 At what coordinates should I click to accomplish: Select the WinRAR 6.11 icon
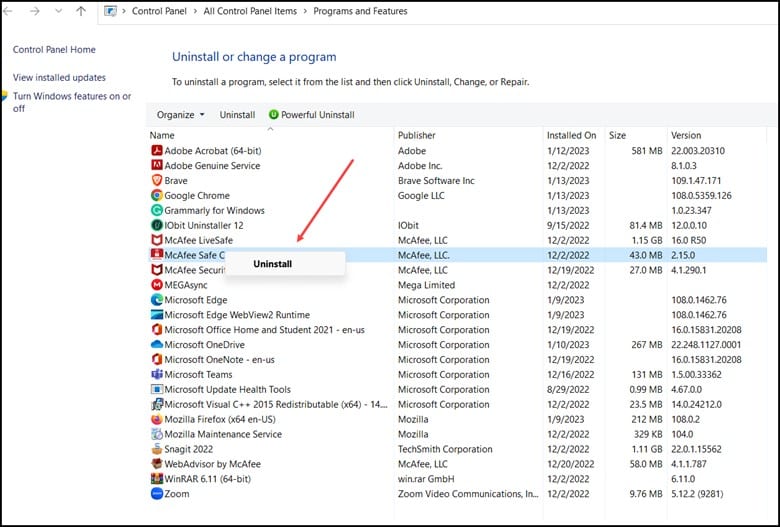(157, 479)
